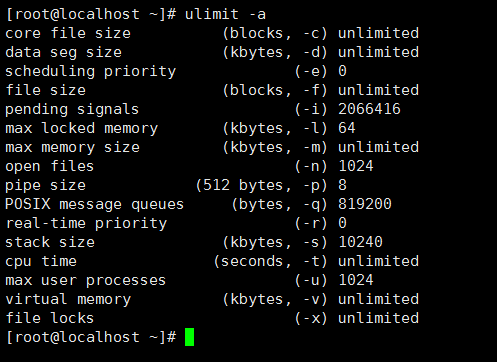Click the 'max user processes' label
Screen dimensions: 497x362
pos(86,281)
